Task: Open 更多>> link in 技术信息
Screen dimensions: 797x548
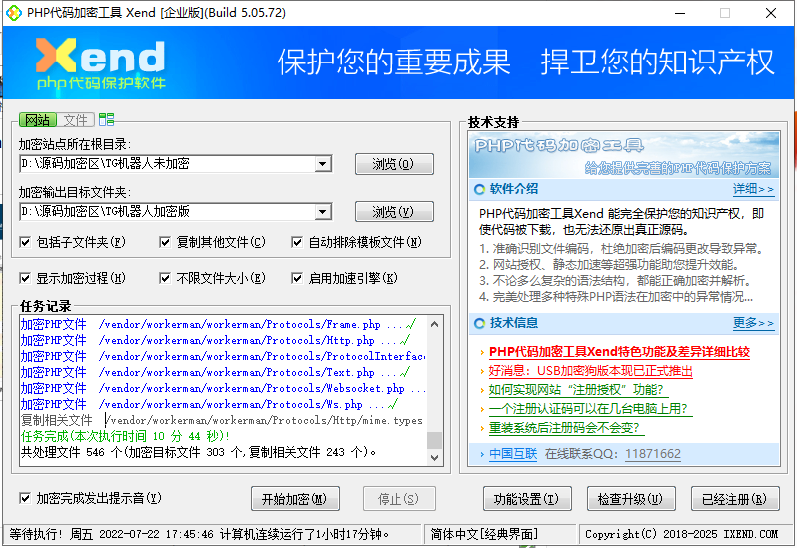Action: [753, 323]
